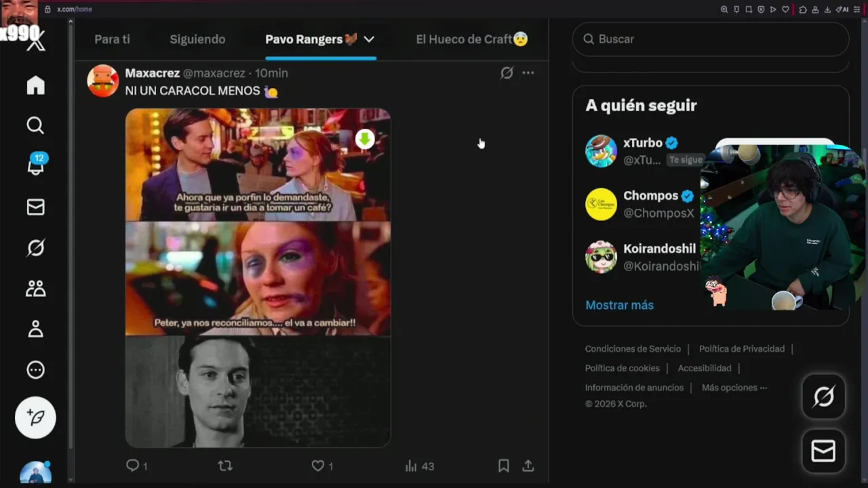Click xTurbo profile avatar
Viewport: 868px width, 488px height.
coord(601,151)
